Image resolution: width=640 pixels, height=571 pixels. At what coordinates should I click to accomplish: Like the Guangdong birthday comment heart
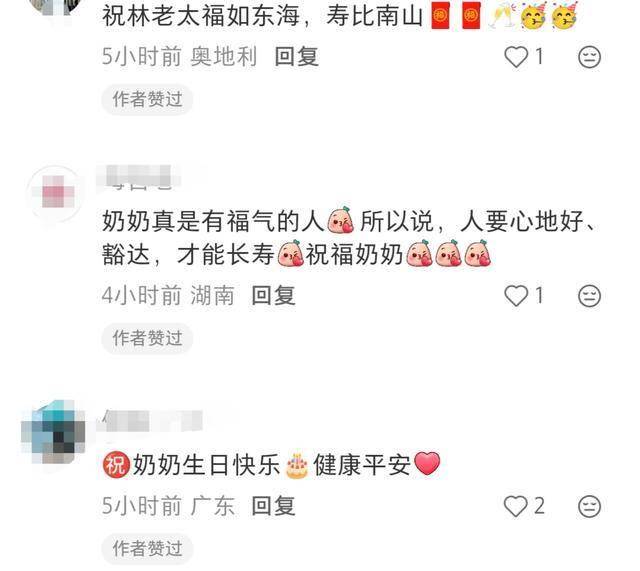coord(516,507)
